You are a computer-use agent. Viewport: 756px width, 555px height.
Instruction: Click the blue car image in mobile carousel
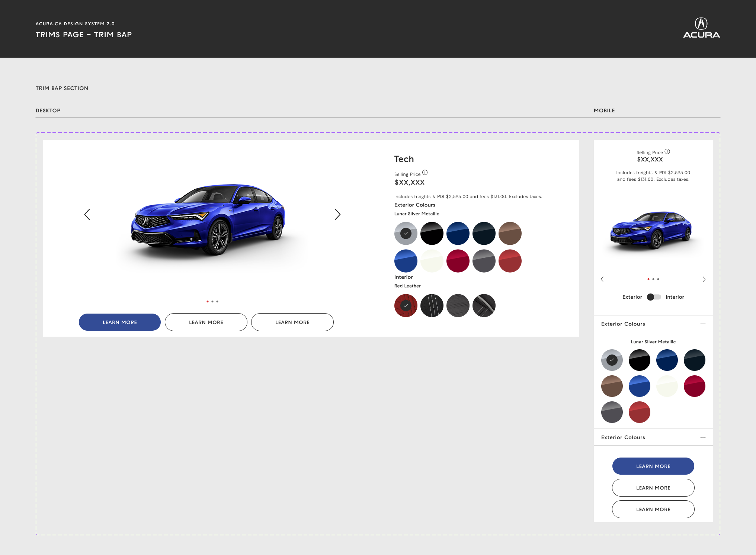coord(651,230)
